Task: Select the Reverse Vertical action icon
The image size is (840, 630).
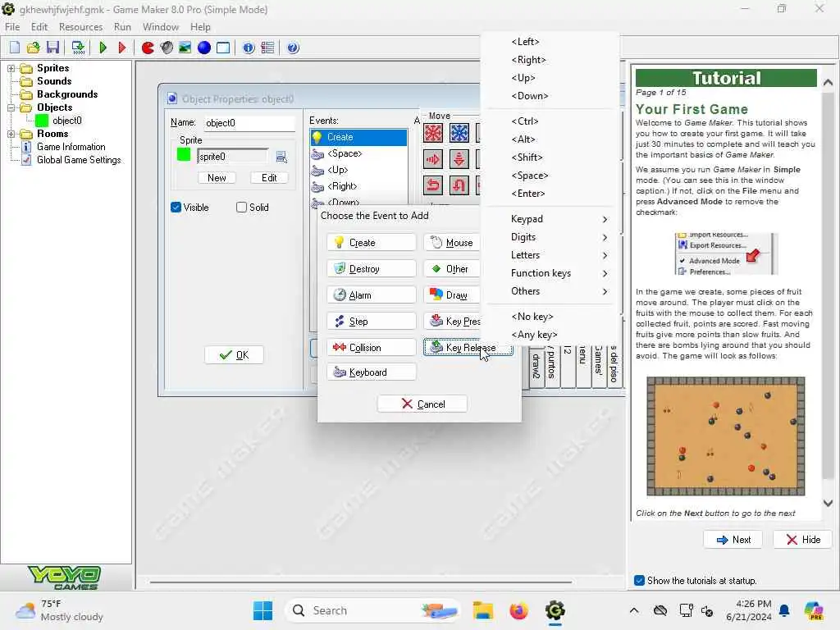Action: point(459,185)
